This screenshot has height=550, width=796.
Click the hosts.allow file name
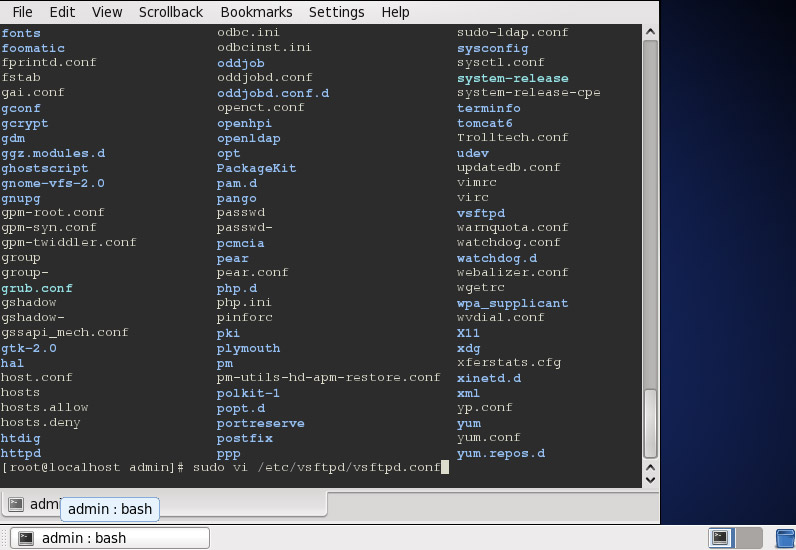click(45, 407)
